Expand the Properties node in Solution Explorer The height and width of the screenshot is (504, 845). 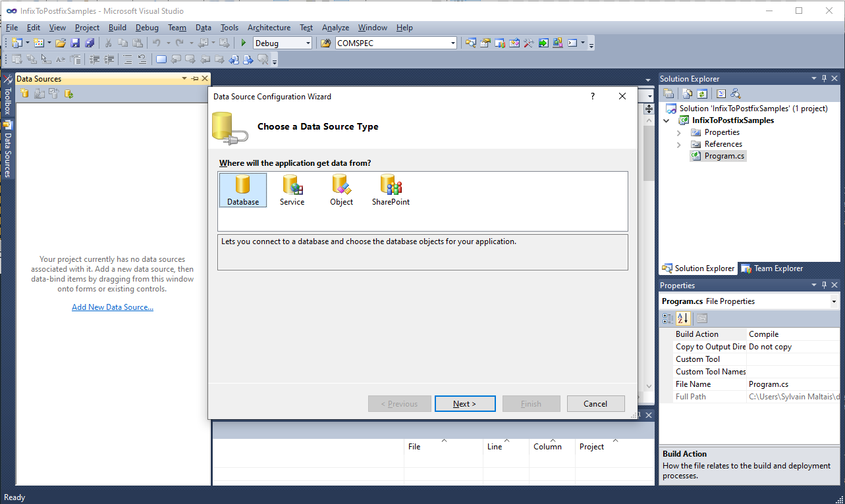[x=679, y=133]
